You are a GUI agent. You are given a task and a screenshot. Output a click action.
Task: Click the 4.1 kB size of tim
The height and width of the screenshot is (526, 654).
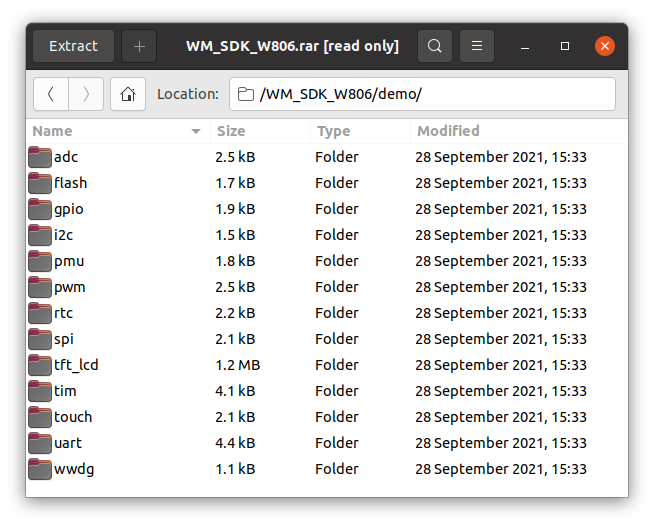[235, 391]
